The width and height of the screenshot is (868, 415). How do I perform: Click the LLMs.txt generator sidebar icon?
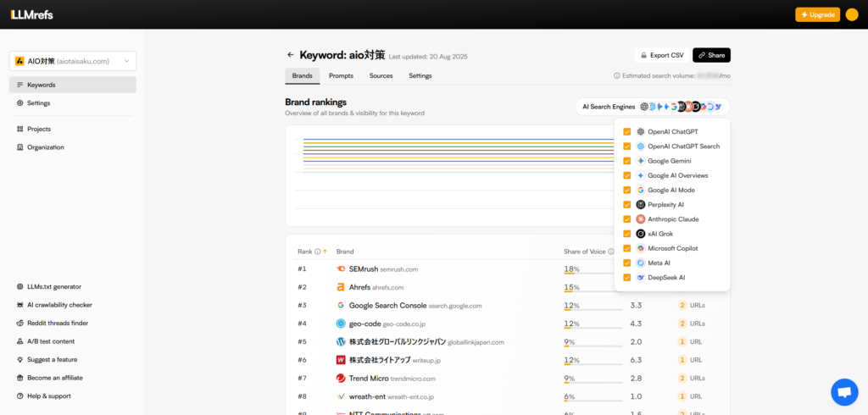[x=19, y=287]
